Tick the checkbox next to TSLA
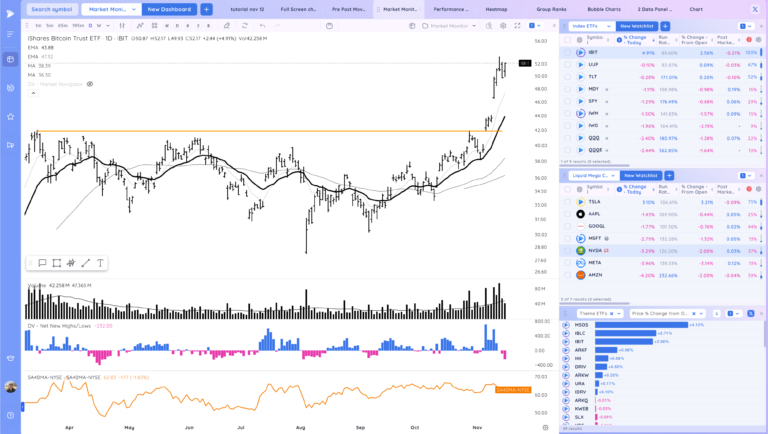The height and width of the screenshot is (434, 768). [567, 202]
